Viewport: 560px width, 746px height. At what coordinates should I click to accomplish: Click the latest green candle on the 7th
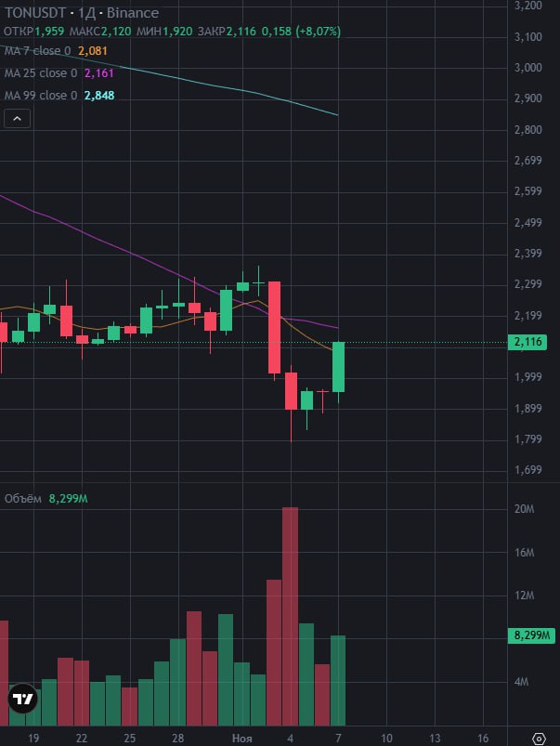pyautogui.click(x=339, y=367)
